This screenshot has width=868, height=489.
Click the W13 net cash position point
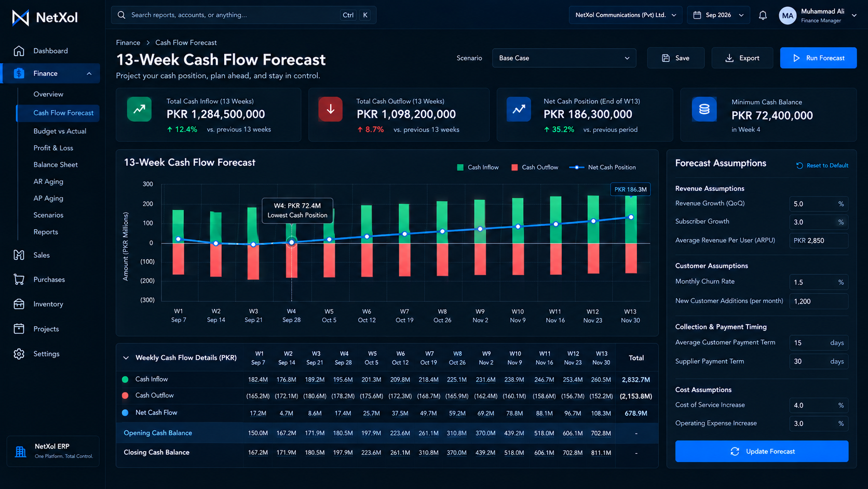[x=631, y=217]
